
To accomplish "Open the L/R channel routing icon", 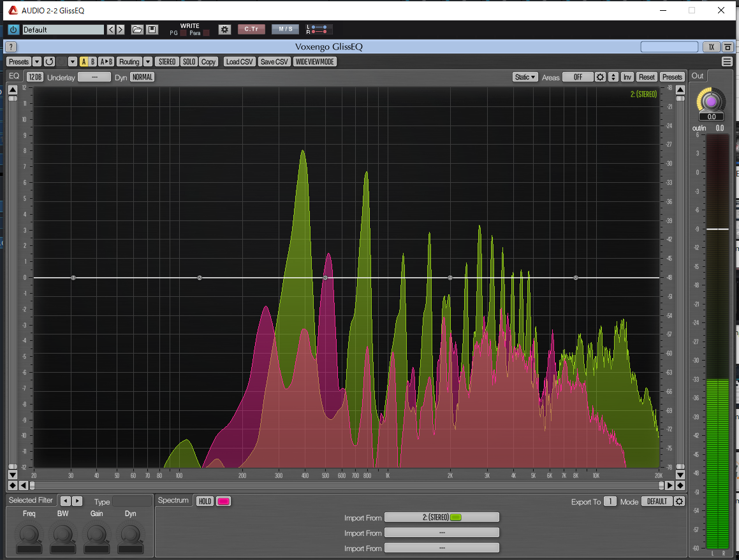I will [318, 29].
